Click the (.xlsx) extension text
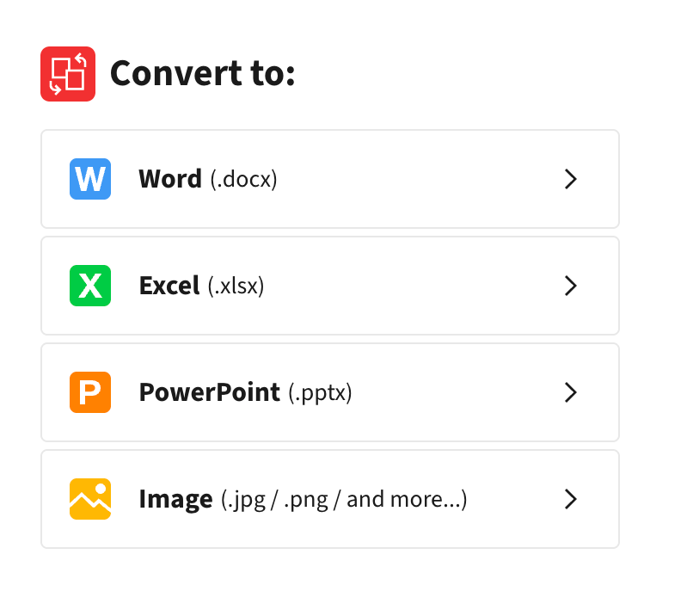 pos(236,286)
